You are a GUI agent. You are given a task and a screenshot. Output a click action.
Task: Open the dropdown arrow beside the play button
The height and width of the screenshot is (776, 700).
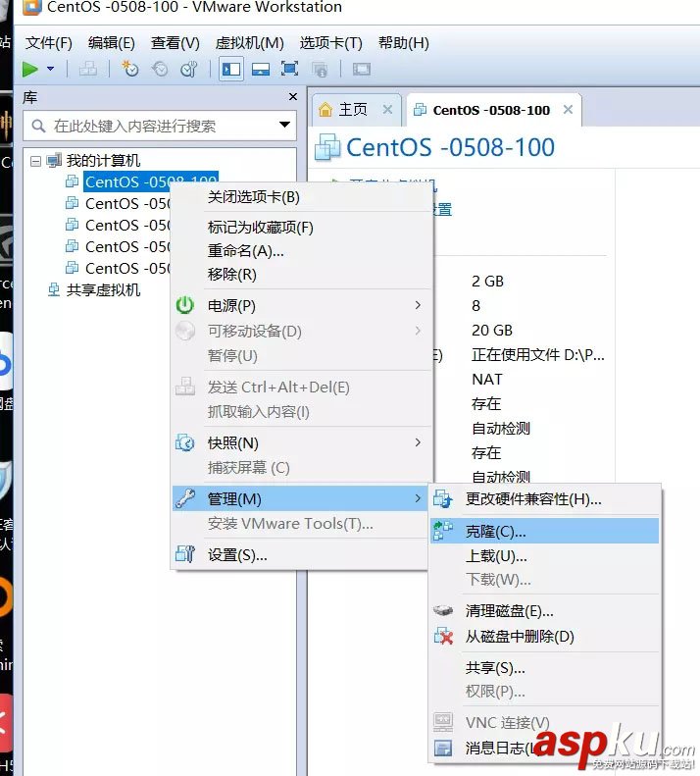(50, 69)
